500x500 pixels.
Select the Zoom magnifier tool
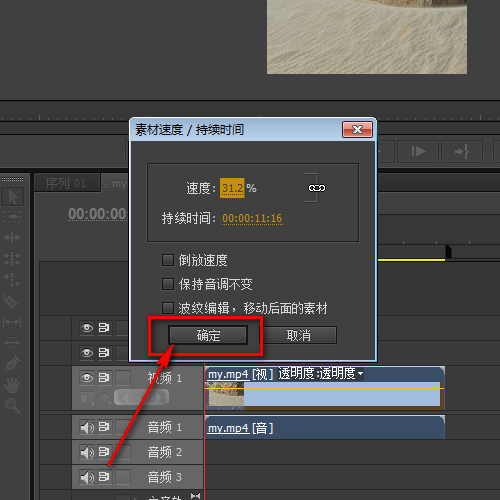12,405
